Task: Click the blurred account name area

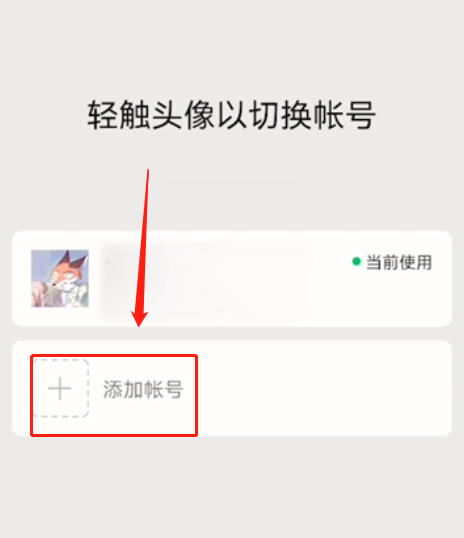Action: 206,280
